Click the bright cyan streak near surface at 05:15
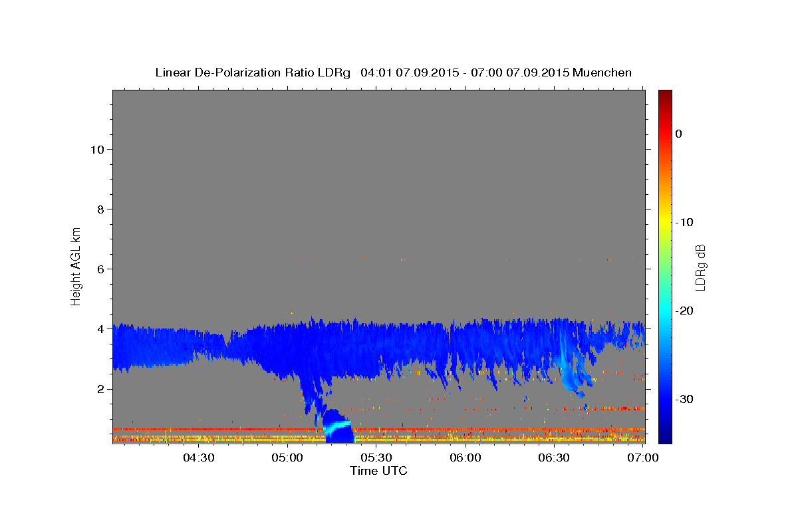The width and height of the screenshot is (798, 532). coord(338,426)
